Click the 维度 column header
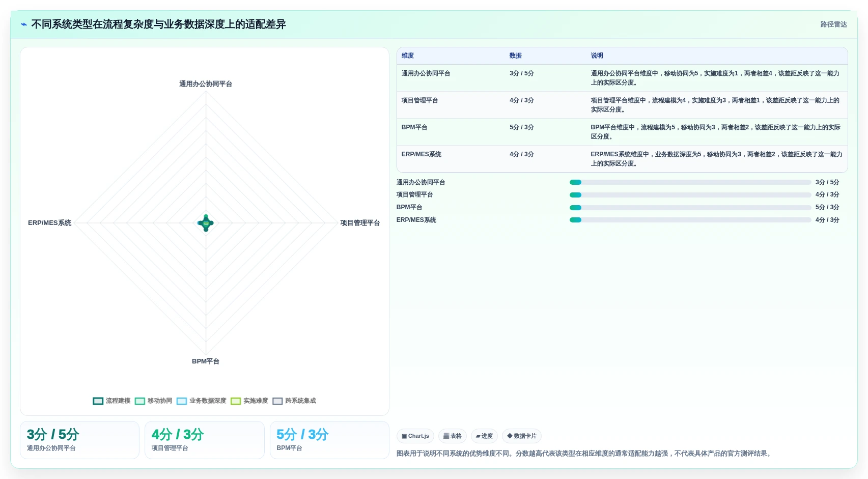868x479 pixels. tap(408, 56)
